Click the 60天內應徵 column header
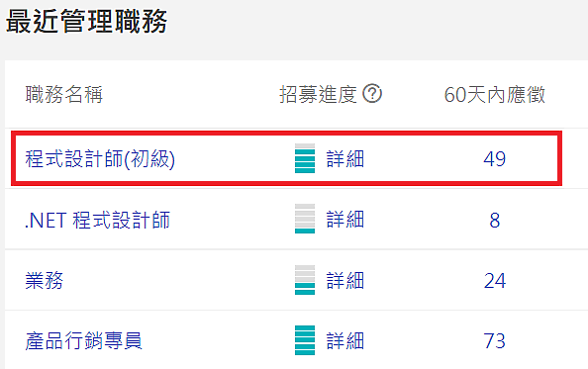This screenshot has height=369, width=588. (x=495, y=94)
